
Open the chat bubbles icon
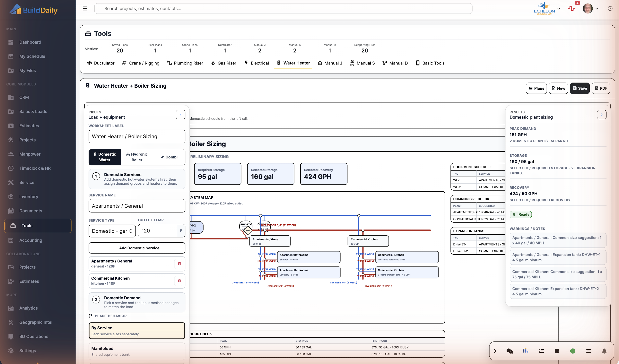click(x=510, y=351)
